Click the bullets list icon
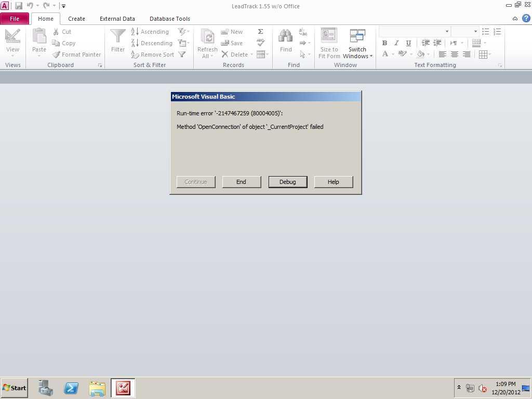This screenshot has height=399, width=532. (486, 32)
